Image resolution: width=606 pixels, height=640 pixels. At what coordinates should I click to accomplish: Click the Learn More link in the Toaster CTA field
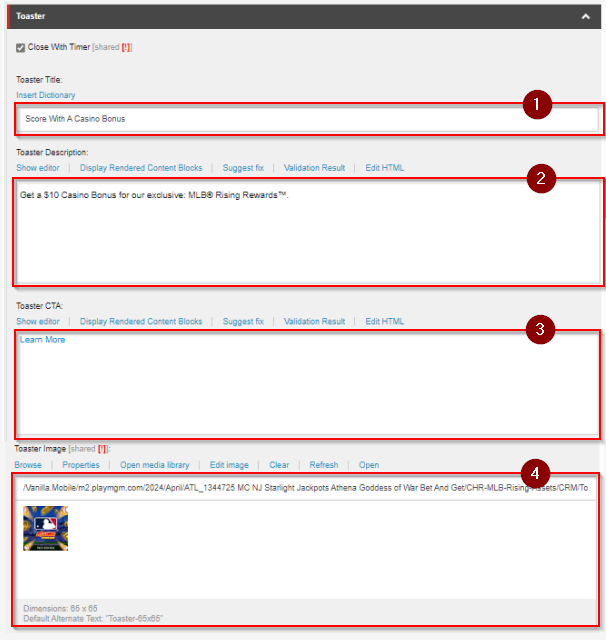coord(42,340)
